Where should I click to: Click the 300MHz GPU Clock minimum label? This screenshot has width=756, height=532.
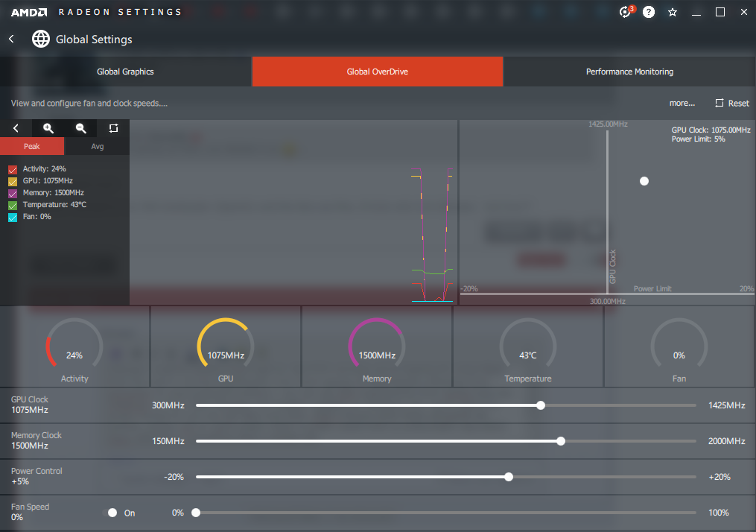tap(168, 405)
